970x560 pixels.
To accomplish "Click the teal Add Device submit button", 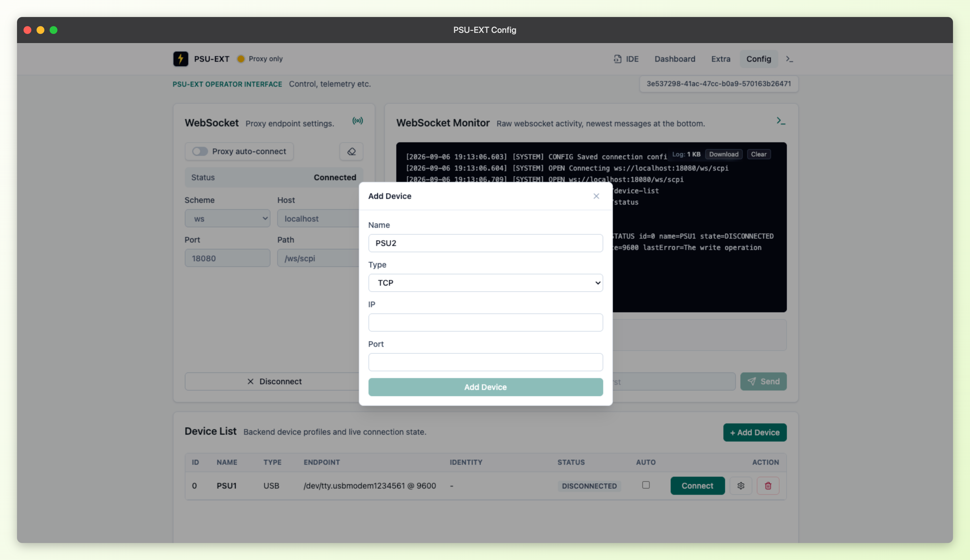I will tap(485, 387).
